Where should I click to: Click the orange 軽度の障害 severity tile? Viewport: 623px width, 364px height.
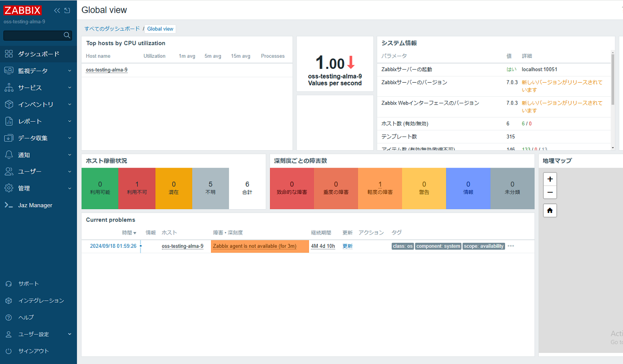380,188
